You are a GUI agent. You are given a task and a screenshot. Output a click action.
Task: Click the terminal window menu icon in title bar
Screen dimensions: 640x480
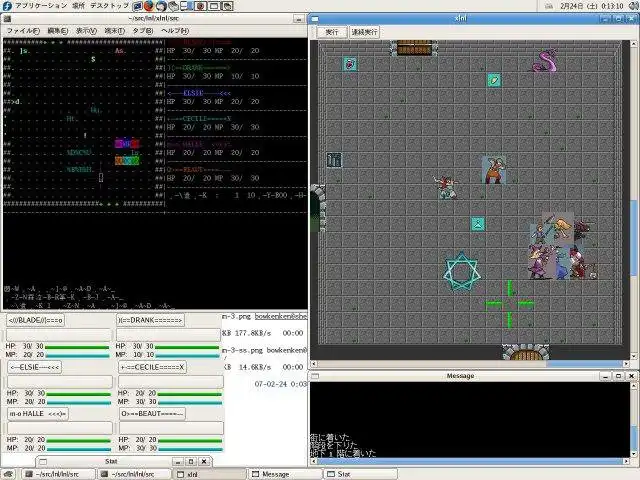7,19
